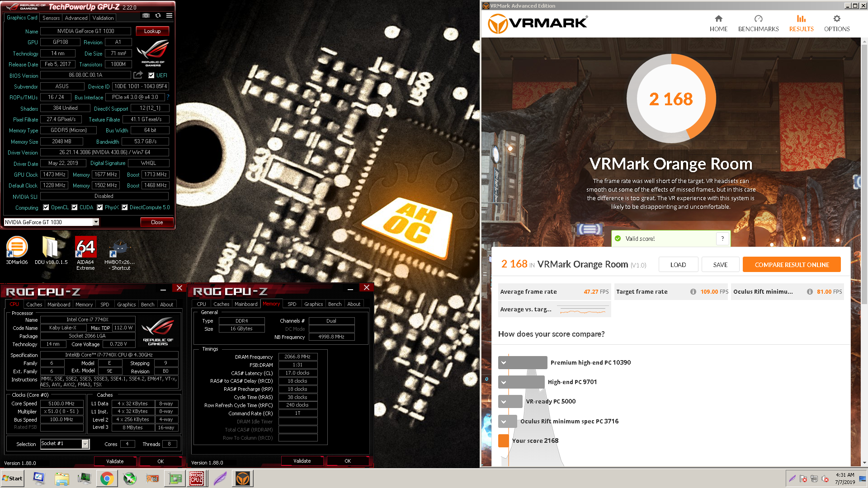The image size is (868, 488).
Task: Click Validate in left CPU-Z window
Action: tap(115, 461)
